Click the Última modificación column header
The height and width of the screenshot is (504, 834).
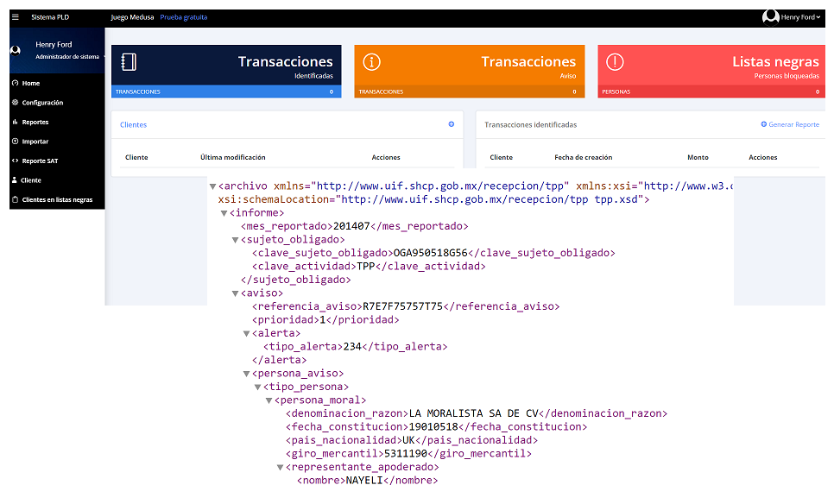[x=232, y=157]
